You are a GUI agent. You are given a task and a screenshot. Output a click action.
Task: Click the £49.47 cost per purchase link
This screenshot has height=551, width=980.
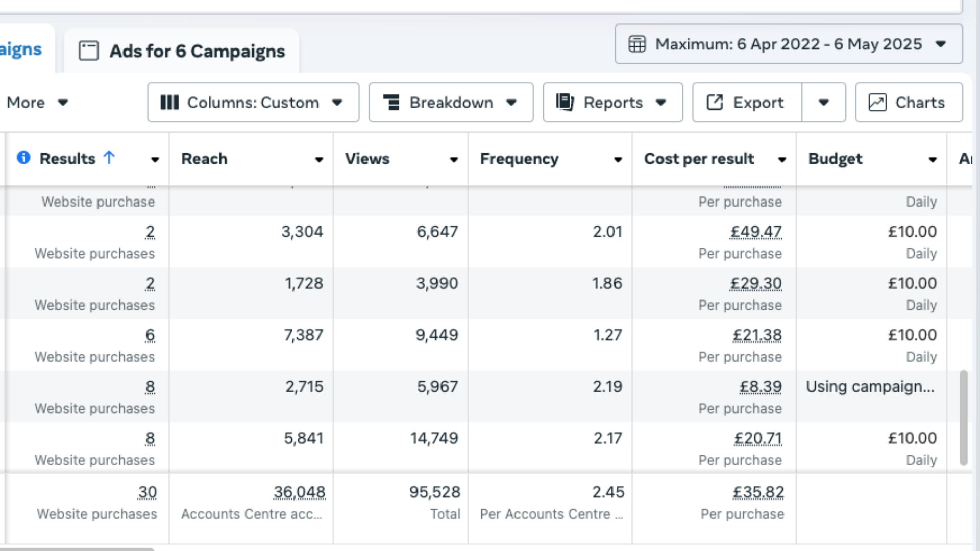(756, 232)
